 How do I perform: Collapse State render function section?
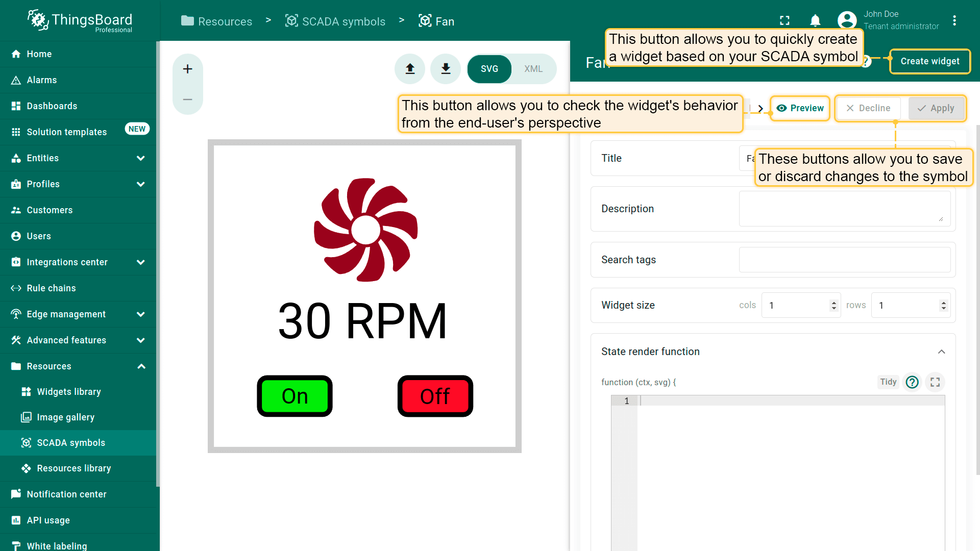[x=941, y=352]
